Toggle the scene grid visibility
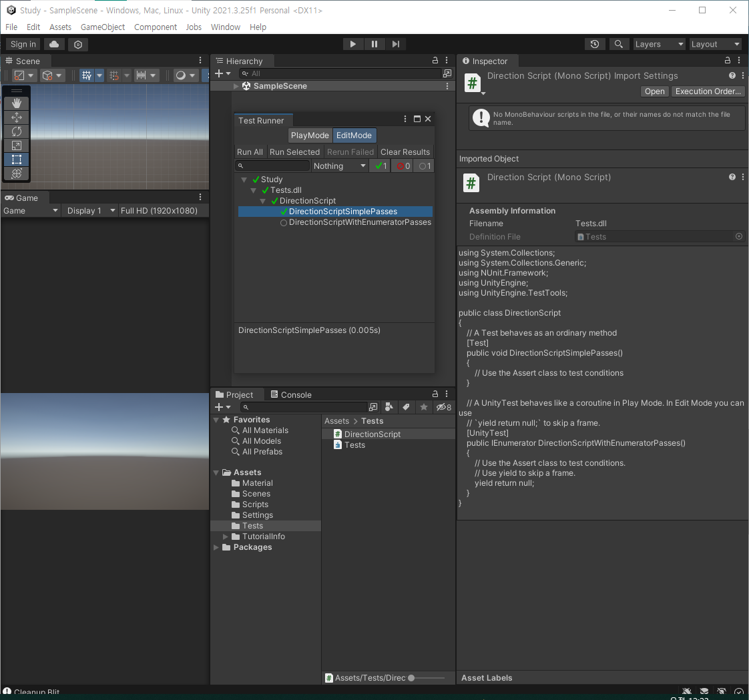This screenshot has width=749, height=700. (87, 75)
